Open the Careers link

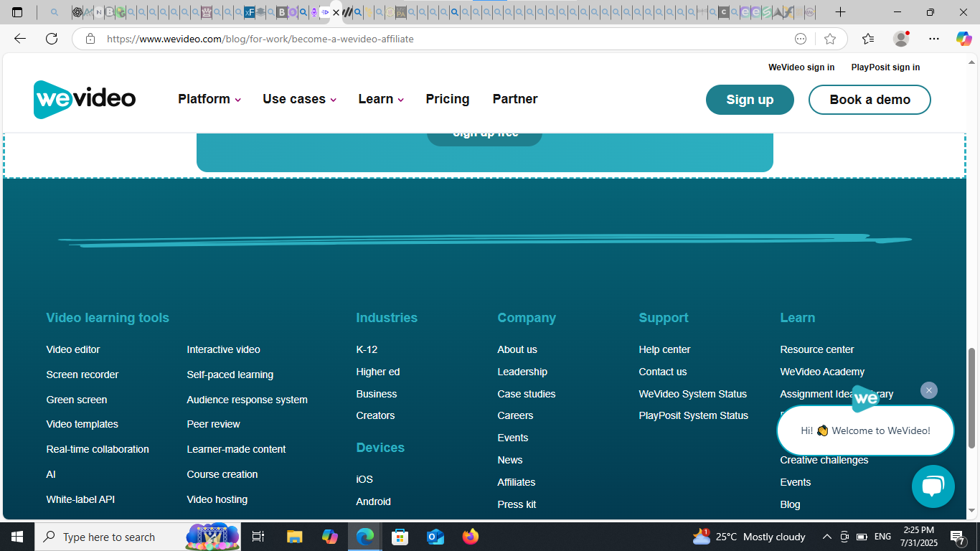tap(515, 415)
